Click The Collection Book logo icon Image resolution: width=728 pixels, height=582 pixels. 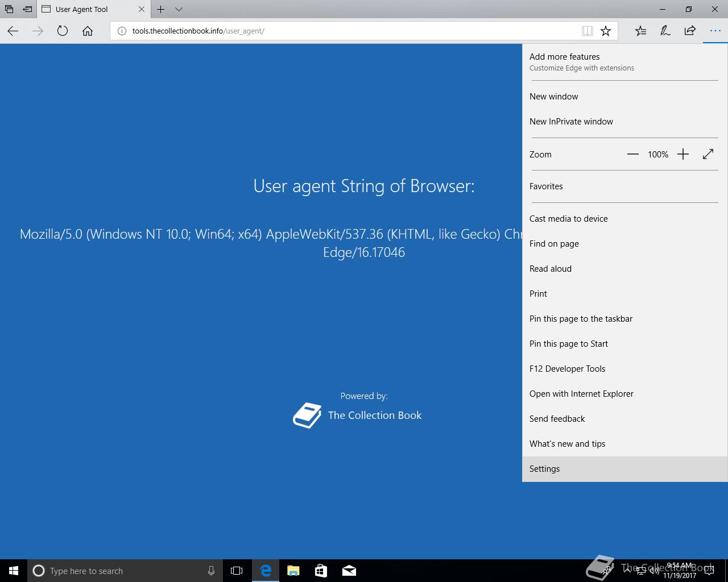(x=307, y=415)
